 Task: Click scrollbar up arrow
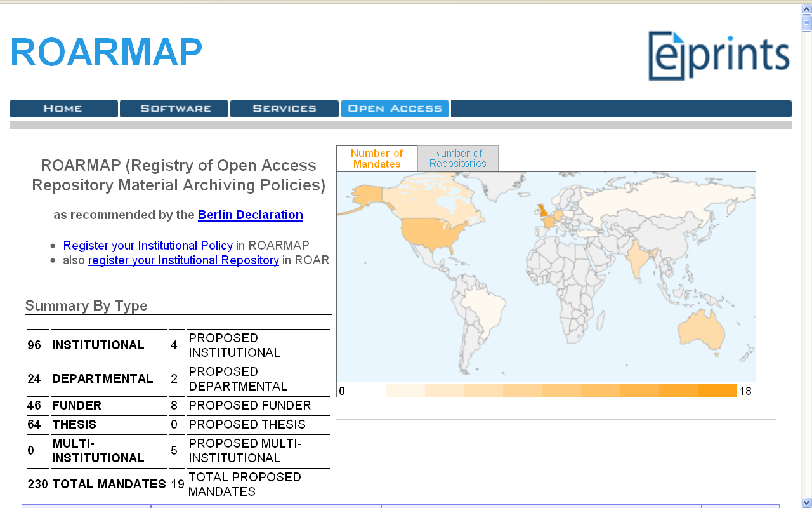click(x=806, y=8)
